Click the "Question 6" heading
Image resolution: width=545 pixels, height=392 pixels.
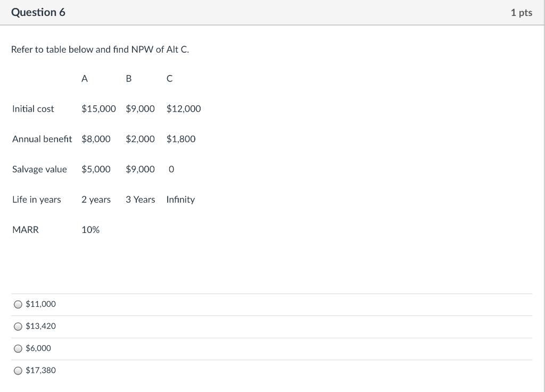[x=38, y=13]
